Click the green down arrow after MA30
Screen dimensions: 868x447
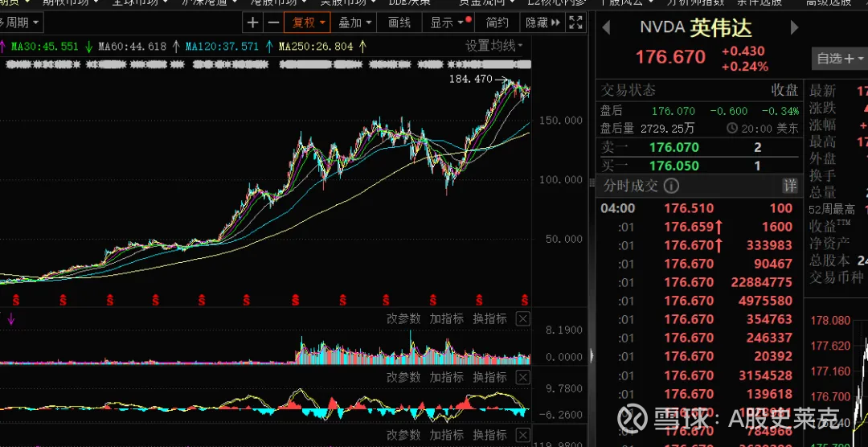coord(88,47)
